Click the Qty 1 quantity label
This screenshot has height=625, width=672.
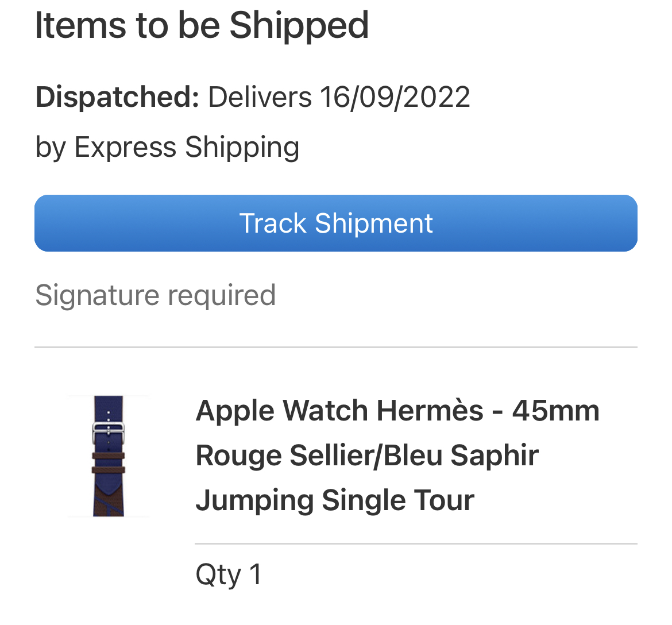point(229,574)
